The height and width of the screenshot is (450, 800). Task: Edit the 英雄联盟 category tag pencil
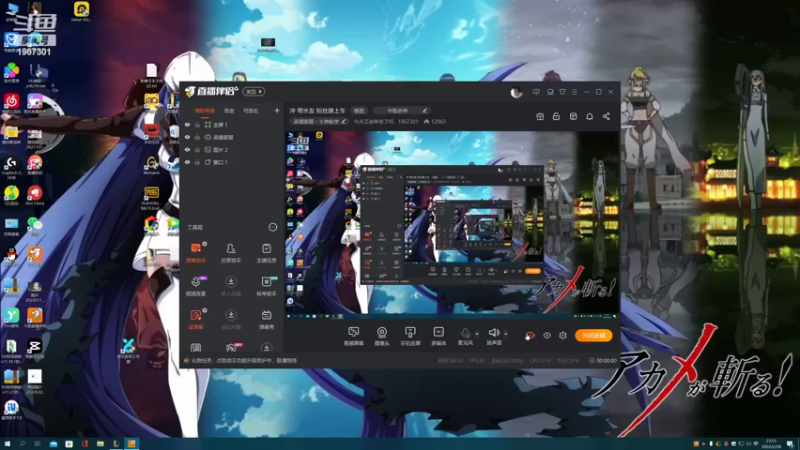344,121
